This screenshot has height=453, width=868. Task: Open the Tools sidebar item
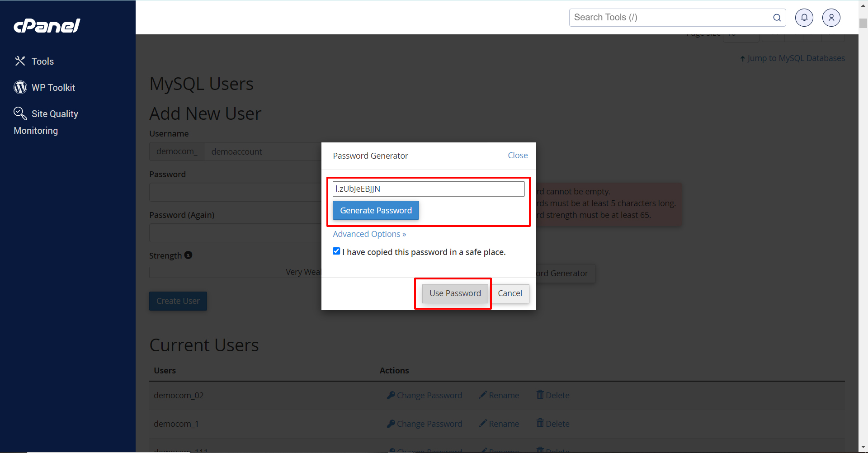point(34,61)
